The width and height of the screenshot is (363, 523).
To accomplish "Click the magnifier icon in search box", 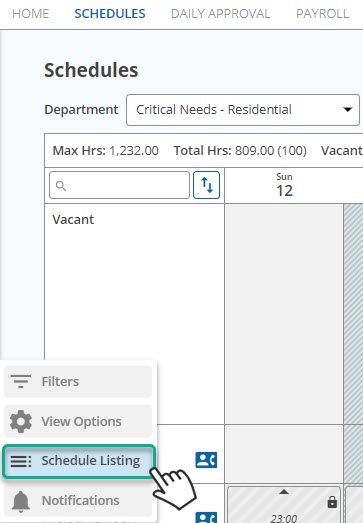I will [61, 186].
